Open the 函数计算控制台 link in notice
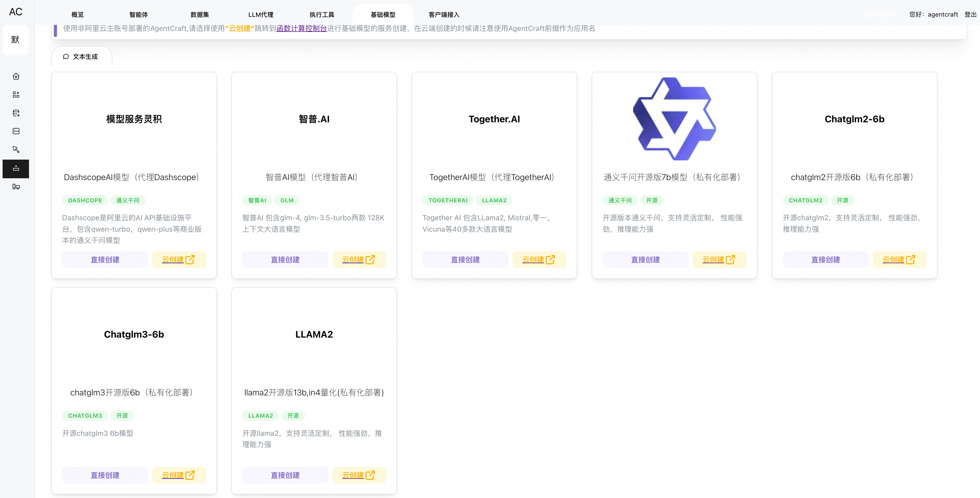The width and height of the screenshot is (980, 498). 301,29
